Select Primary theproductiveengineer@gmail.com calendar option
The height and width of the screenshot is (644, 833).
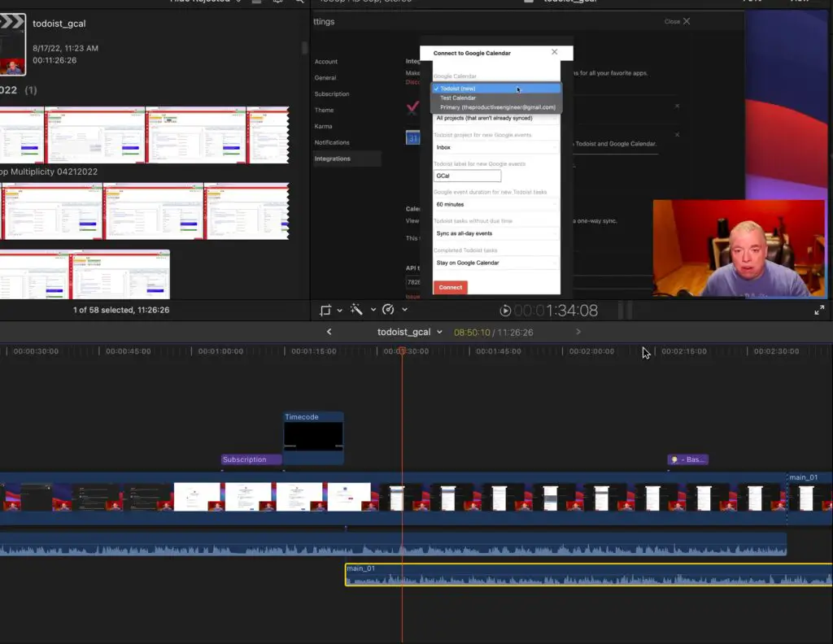[x=496, y=107]
